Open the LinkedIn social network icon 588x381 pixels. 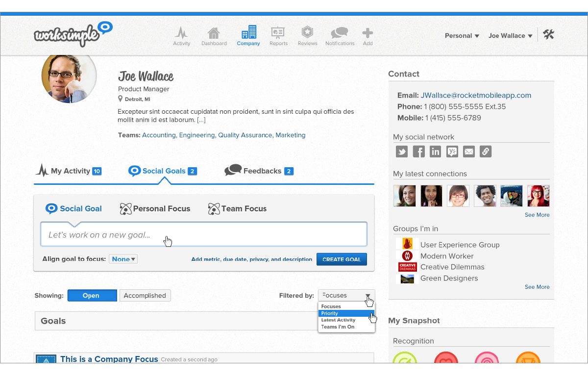435,152
